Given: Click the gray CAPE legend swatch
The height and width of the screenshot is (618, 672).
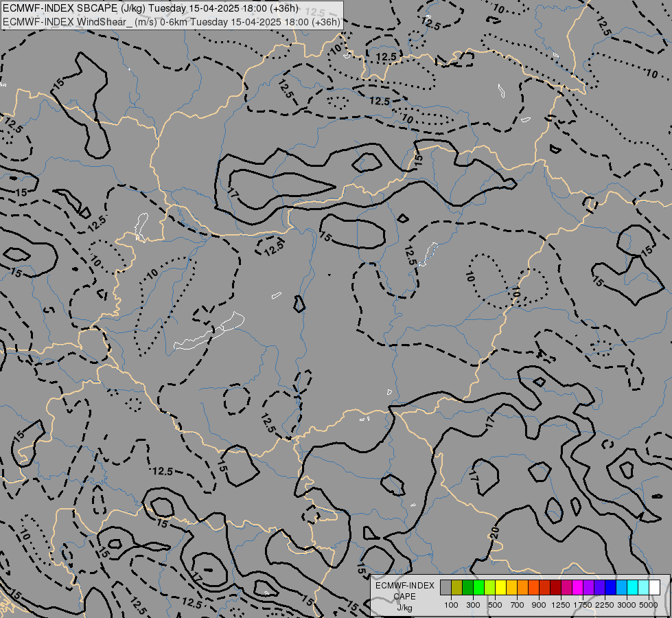Looking at the screenshot, I should (445, 588).
